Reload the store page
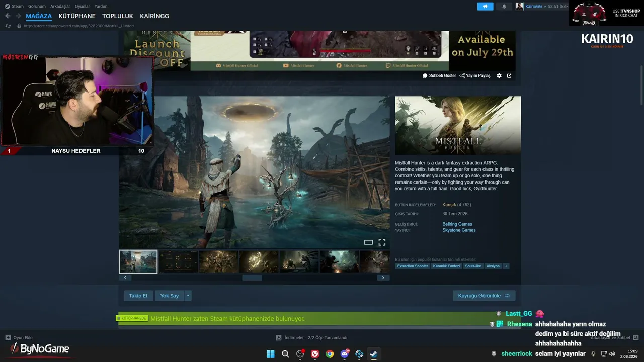Image resolution: width=644 pixels, height=362 pixels. (8, 26)
